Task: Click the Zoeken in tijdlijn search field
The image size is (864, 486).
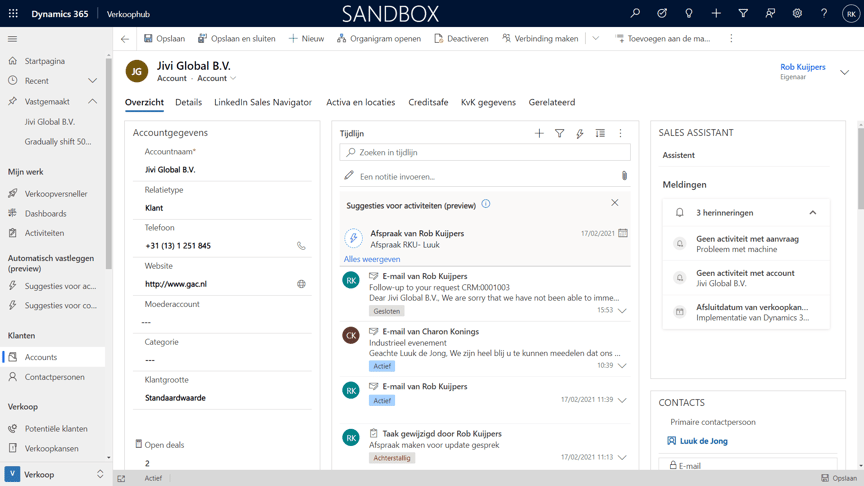Action: (x=485, y=152)
